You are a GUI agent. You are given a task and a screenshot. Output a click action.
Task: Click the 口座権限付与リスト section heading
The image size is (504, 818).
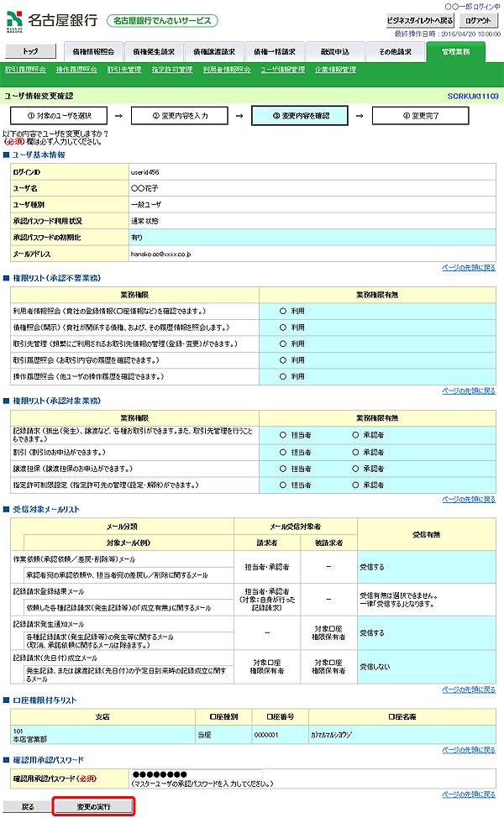[x=45, y=700]
